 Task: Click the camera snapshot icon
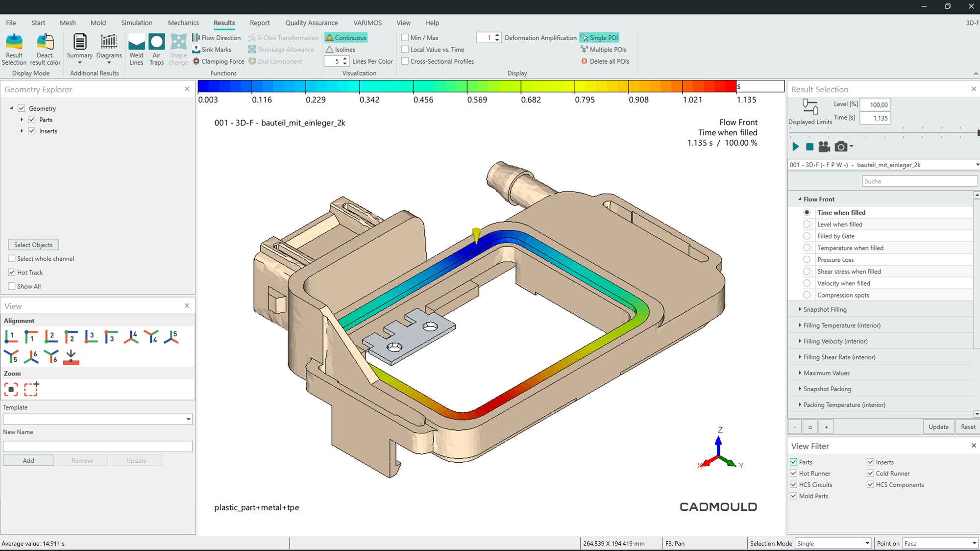[841, 147]
